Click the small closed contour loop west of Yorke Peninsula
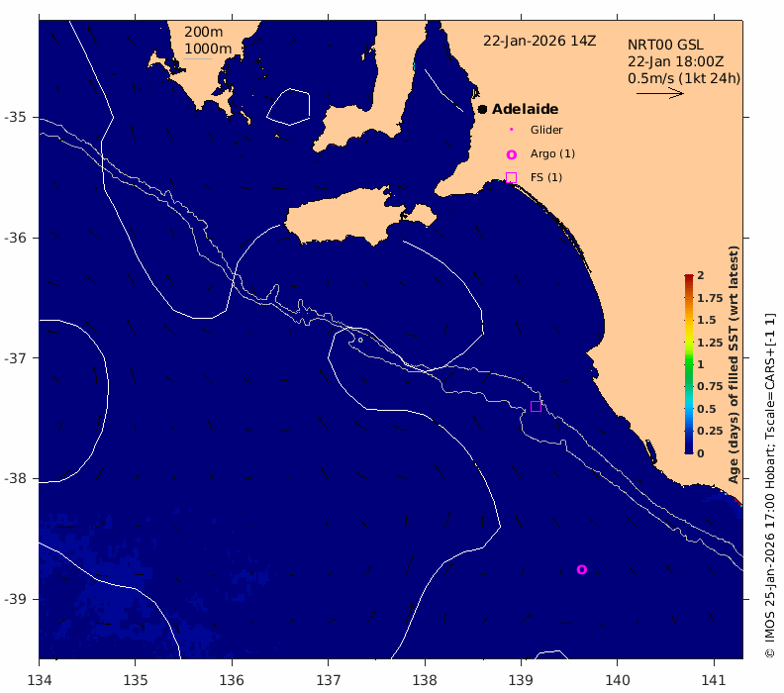784x693 pixels. click(x=288, y=107)
